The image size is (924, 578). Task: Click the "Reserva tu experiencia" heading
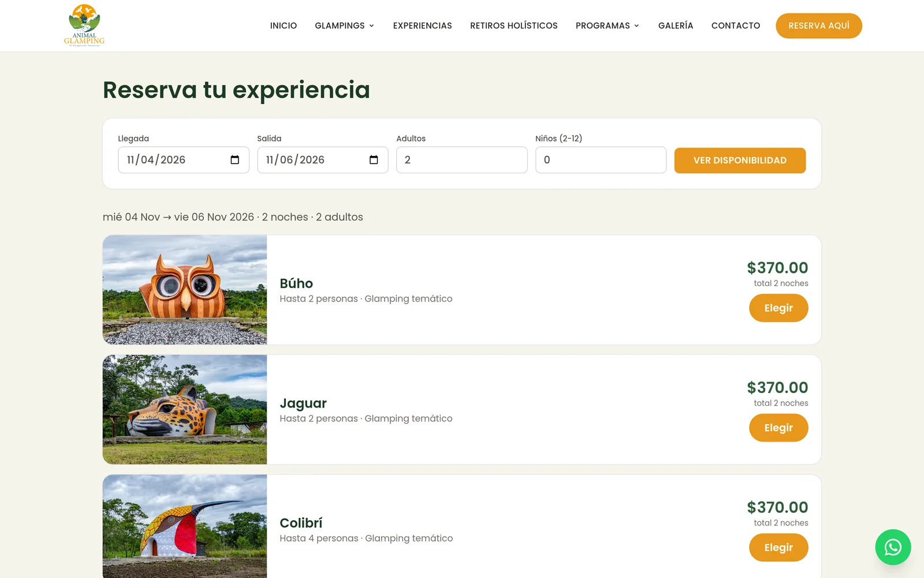[236, 90]
